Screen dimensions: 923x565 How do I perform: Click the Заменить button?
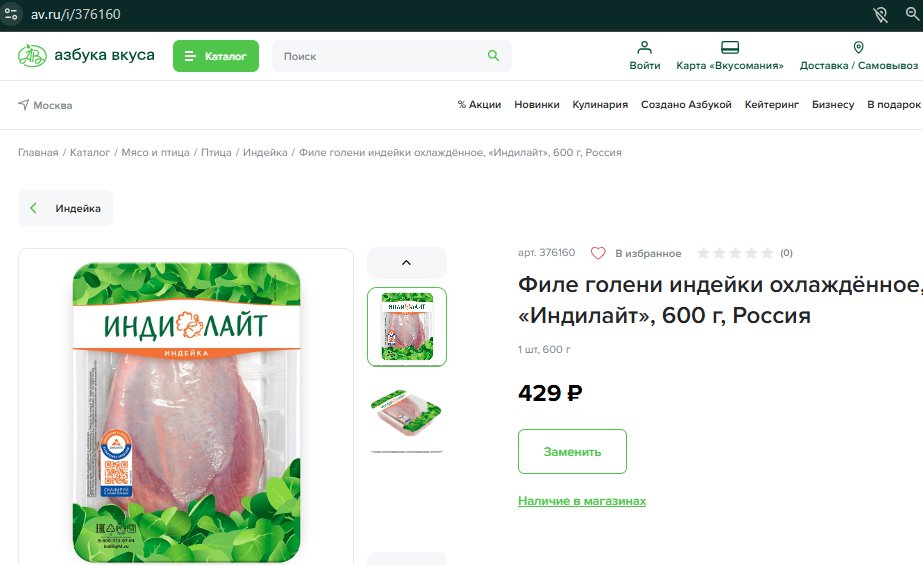coord(572,451)
